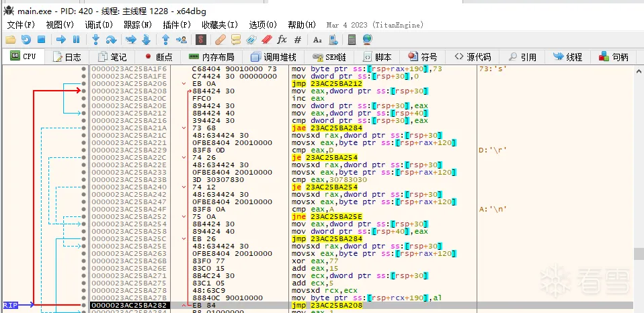Screen dimensions: 644x313
Task: Open the 调试(D) menu
Action: pos(99,25)
